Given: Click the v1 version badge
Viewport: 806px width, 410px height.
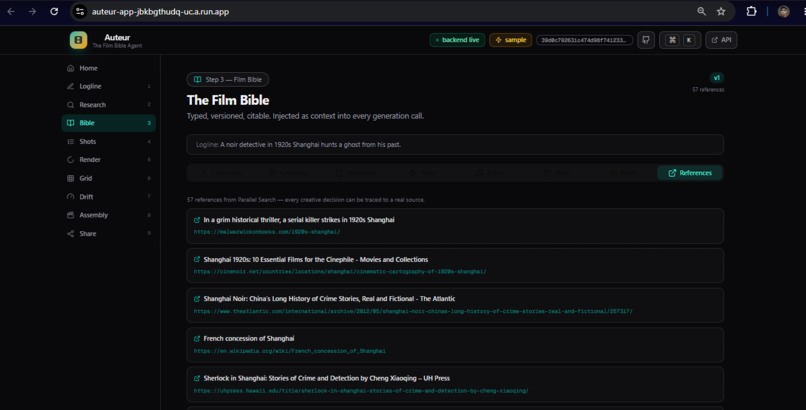Looking at the screenshot, I should click(x=717, y=78).
